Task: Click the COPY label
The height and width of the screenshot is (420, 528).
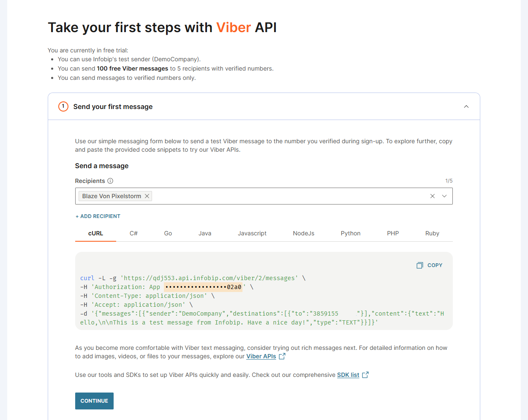Action: point(435,265)
